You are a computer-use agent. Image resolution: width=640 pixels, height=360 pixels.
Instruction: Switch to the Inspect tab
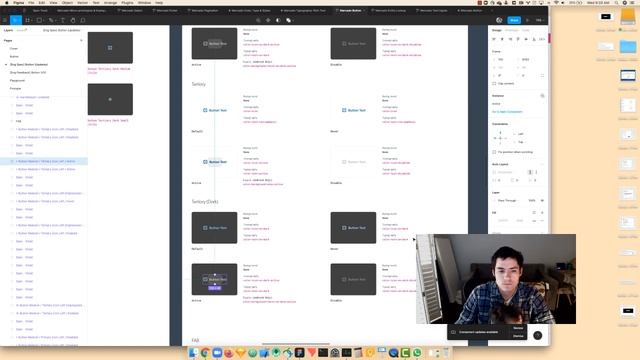coord(526,30)
